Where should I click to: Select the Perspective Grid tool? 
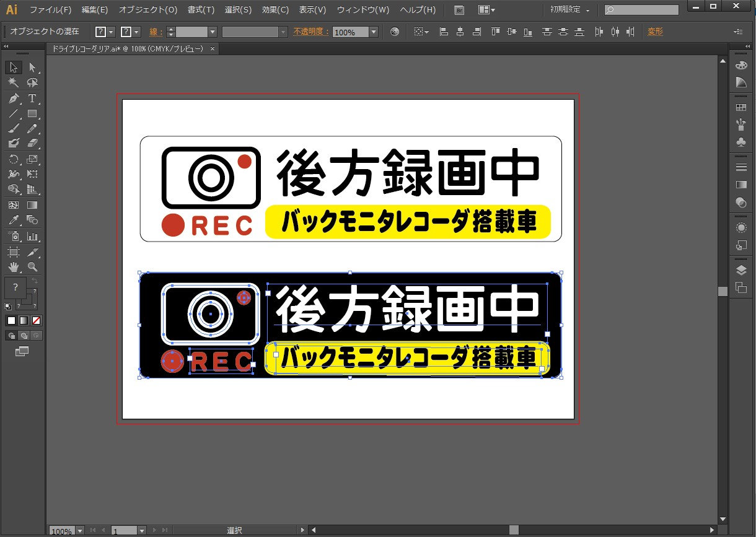(x=32, y=190)
